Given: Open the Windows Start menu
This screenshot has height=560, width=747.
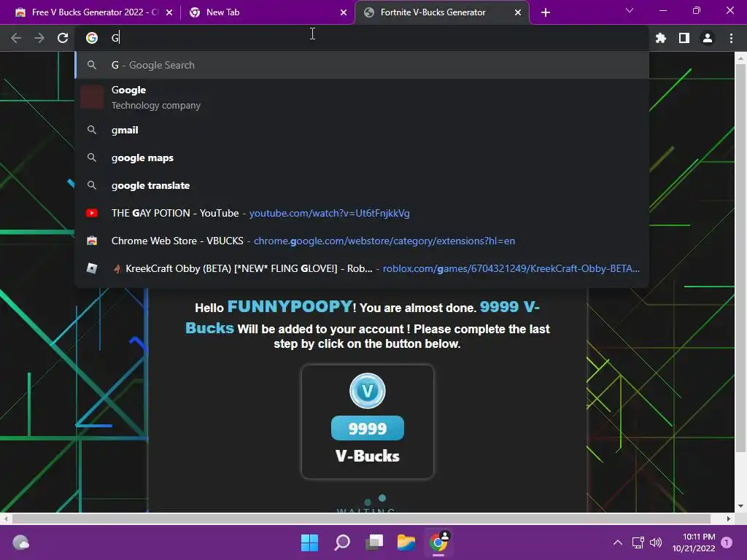Looking at the screenshot, I should tap(309, 542).
